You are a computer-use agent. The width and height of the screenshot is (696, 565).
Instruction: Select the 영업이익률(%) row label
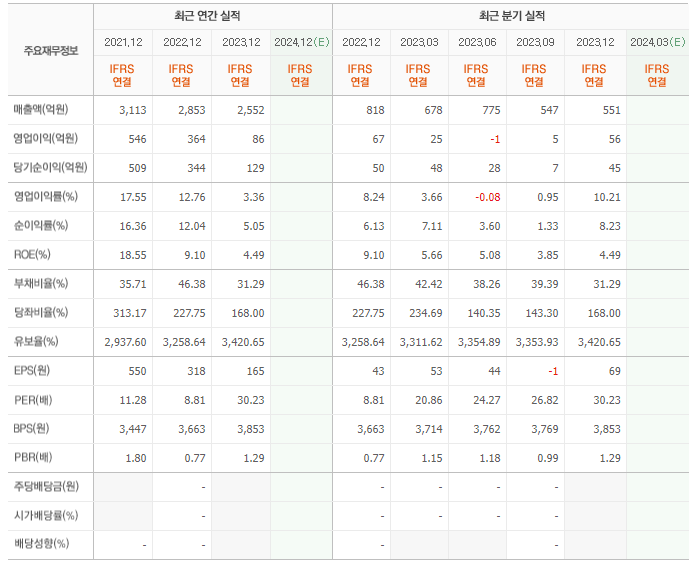[46, 196]
